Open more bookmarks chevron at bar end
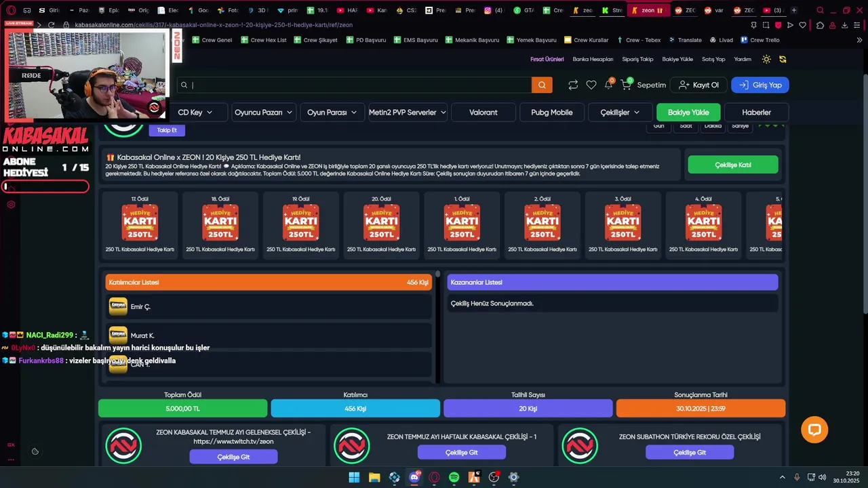The height and width of the screenshot is (488, 868). [860, 40]
